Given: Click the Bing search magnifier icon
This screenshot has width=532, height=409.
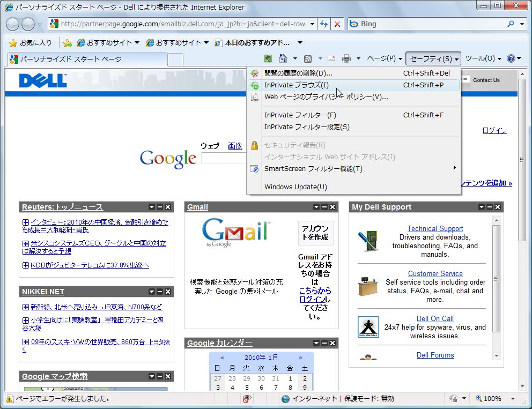Looking at the screenshot, I should click(511, 24).
